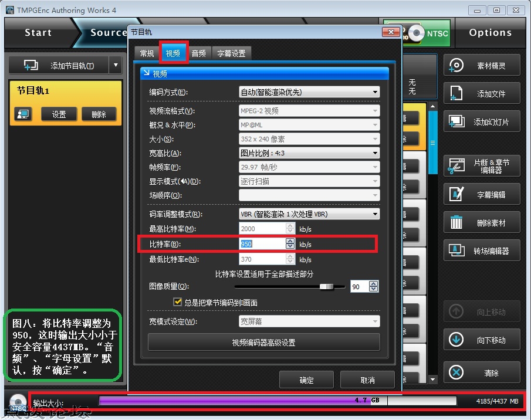Screen dimensions: 531x420
Task: Click the 片断&章节编辑器 scissors icon
Action: click(456, 166)
